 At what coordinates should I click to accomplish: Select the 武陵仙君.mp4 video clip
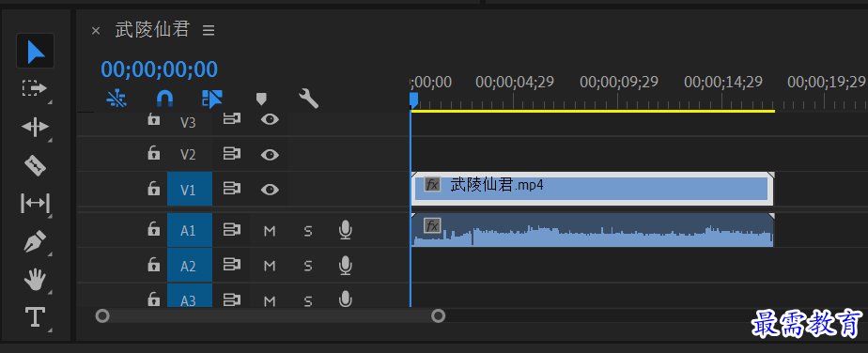pos(593,189)
